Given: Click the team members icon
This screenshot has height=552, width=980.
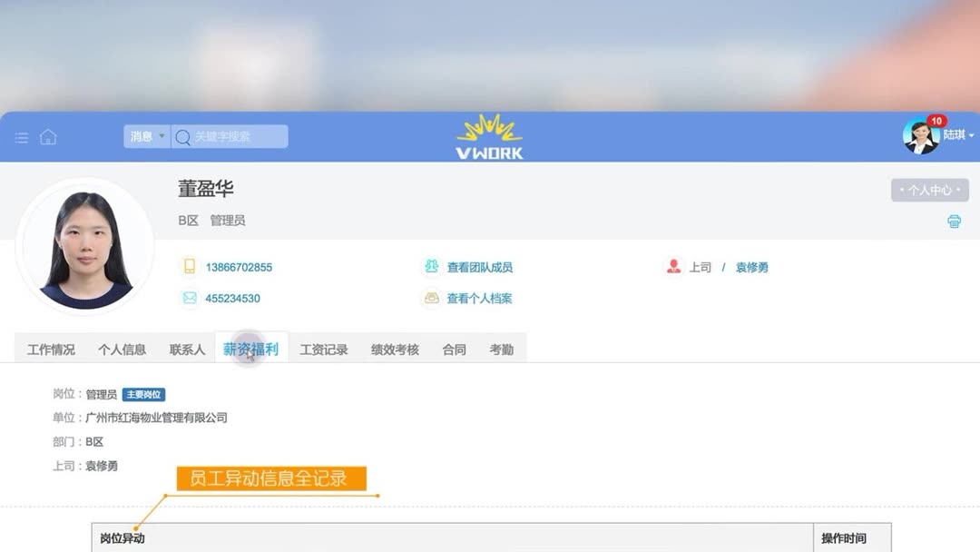Looking at the screenshot, I should coord(431,266).
